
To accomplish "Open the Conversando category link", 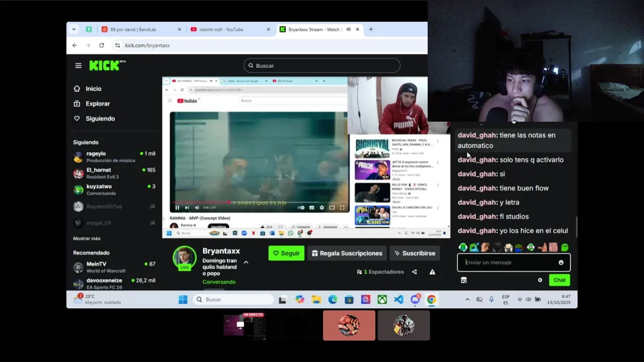I will 219,282.
